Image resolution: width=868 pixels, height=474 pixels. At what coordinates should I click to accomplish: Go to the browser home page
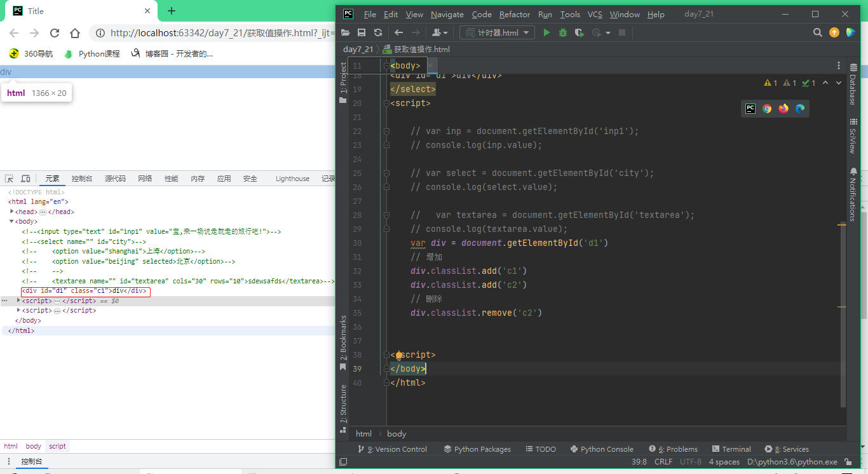pyautogui.click(x=75, y=33)
